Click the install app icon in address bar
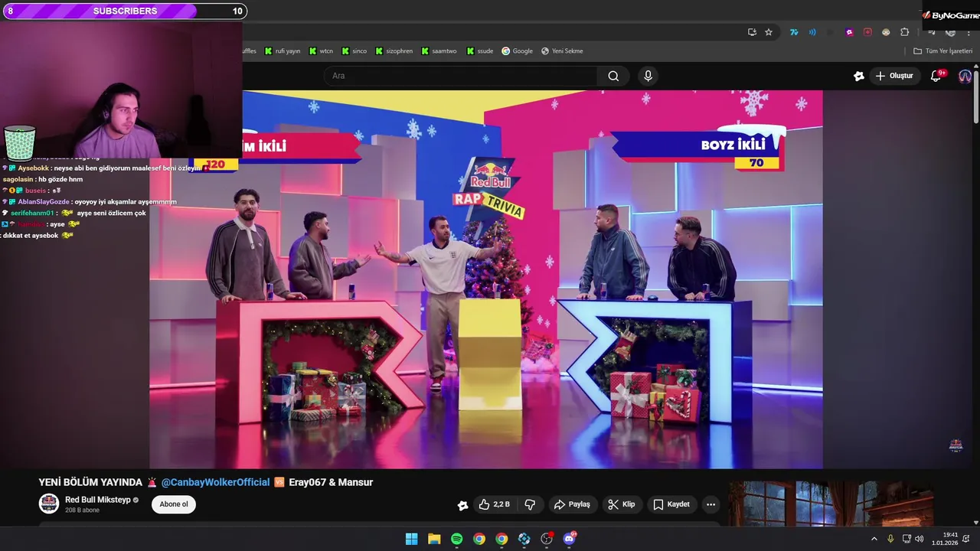 point(752,32)
